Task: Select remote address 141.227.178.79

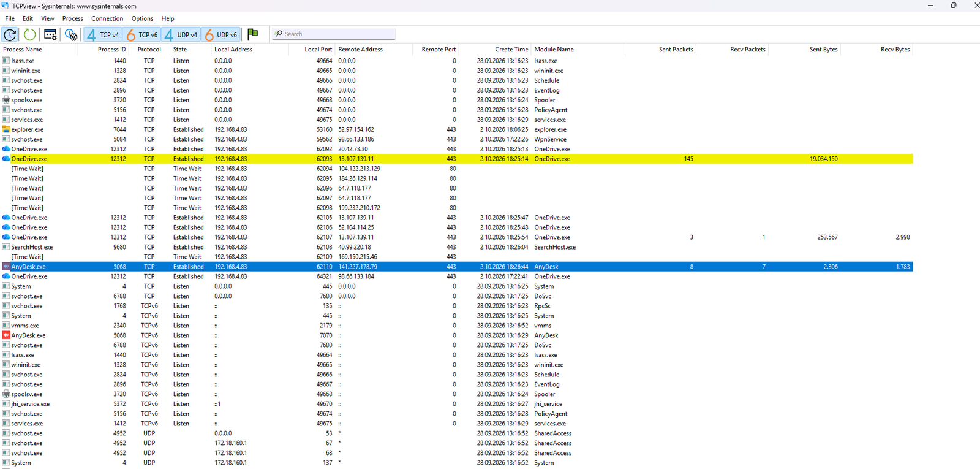Action: coord(358,267)
